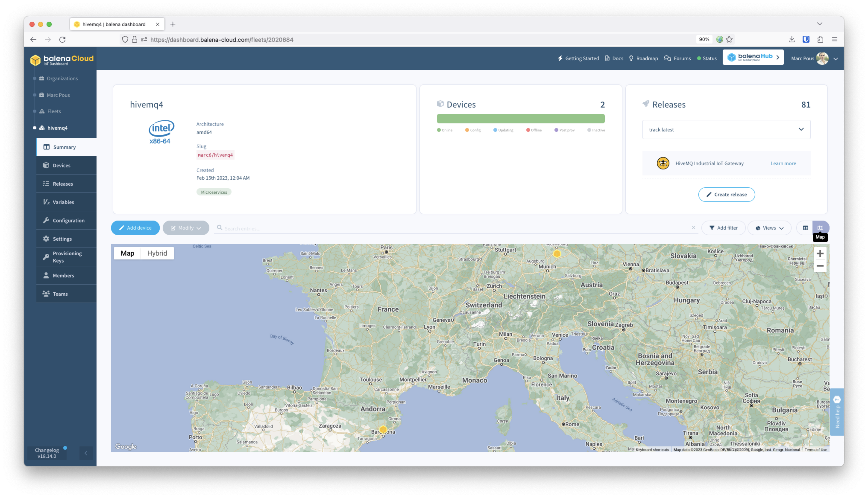868x498 pixels.
Task: Reload the browser page
Action: [x=62, y=39]
